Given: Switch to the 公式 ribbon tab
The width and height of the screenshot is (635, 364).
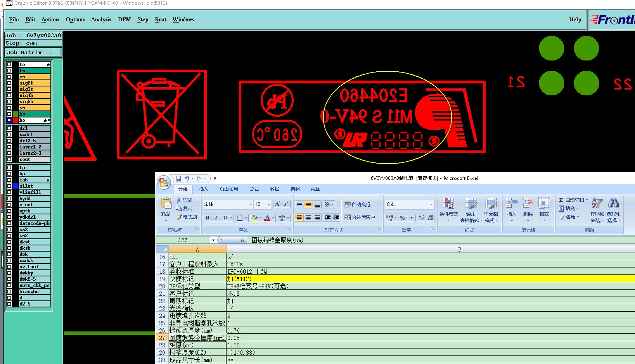Looking at the screenshot, I should click(254, 189).
